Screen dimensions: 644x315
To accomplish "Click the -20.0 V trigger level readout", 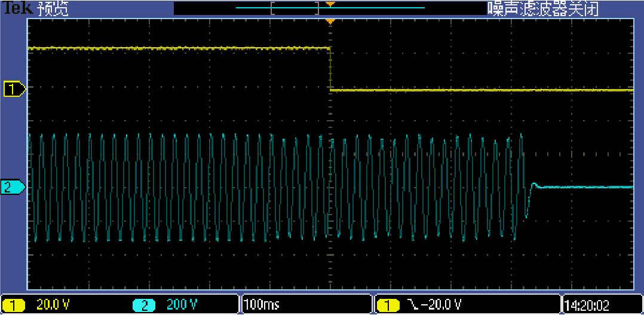I will tap(441, 305).
